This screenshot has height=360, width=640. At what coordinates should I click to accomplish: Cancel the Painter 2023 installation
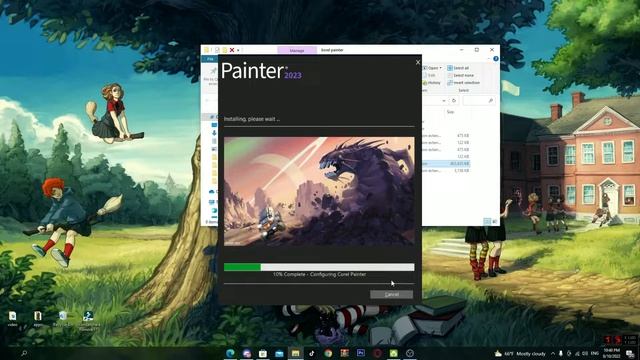click(391, 294)
